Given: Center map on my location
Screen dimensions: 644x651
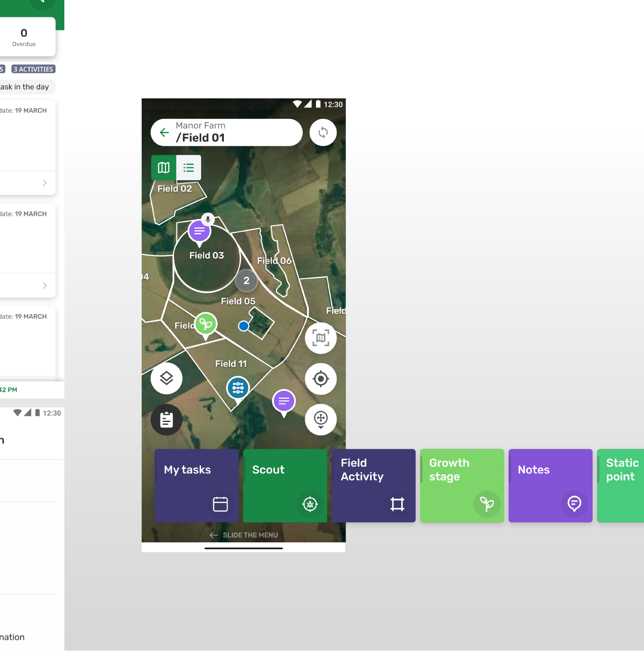Looking at the screenshot, I should pos(320,379).
